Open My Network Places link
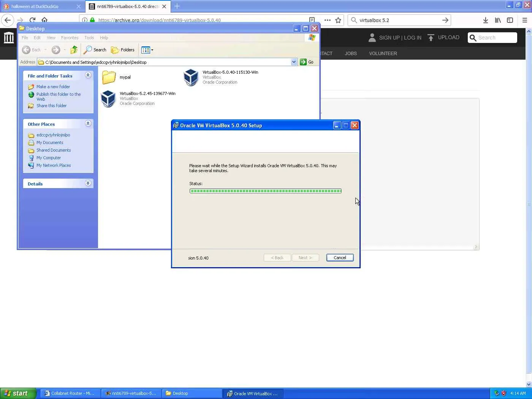Screen dimensions: 532x399 pos(54,165)
